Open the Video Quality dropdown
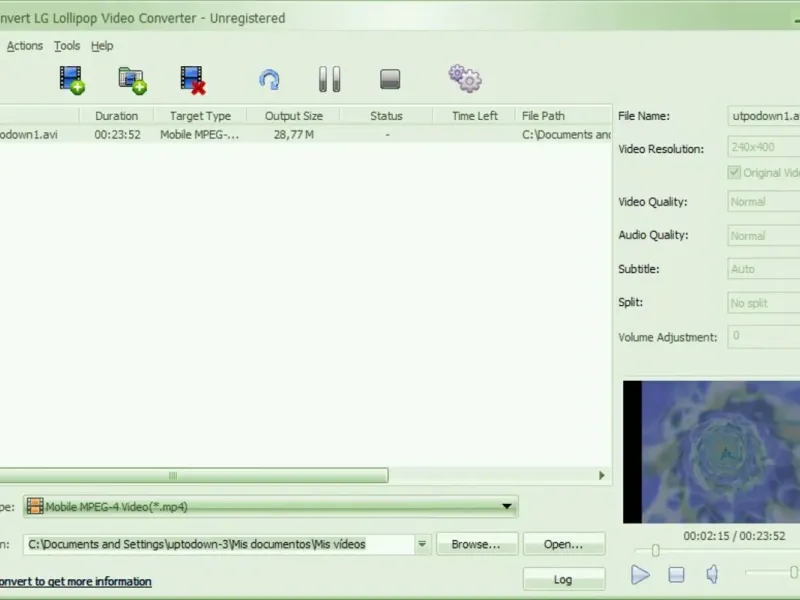 click(x=764, y=202)
